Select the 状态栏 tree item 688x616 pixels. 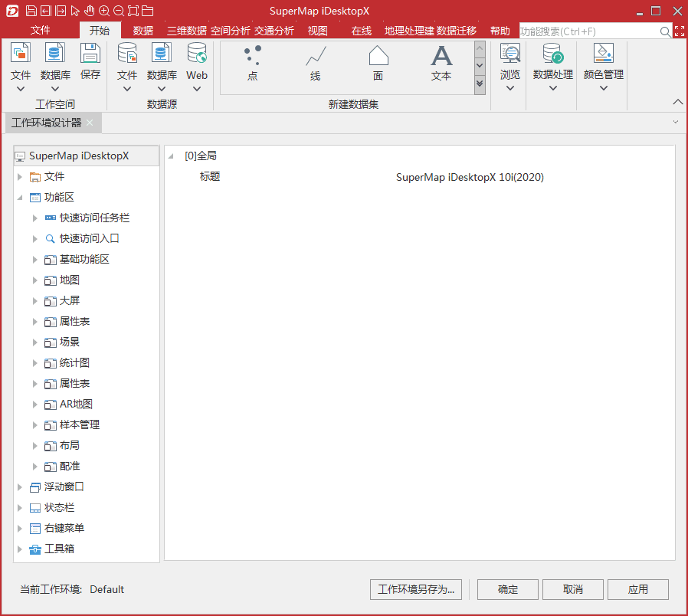click(x=59, y=508)
